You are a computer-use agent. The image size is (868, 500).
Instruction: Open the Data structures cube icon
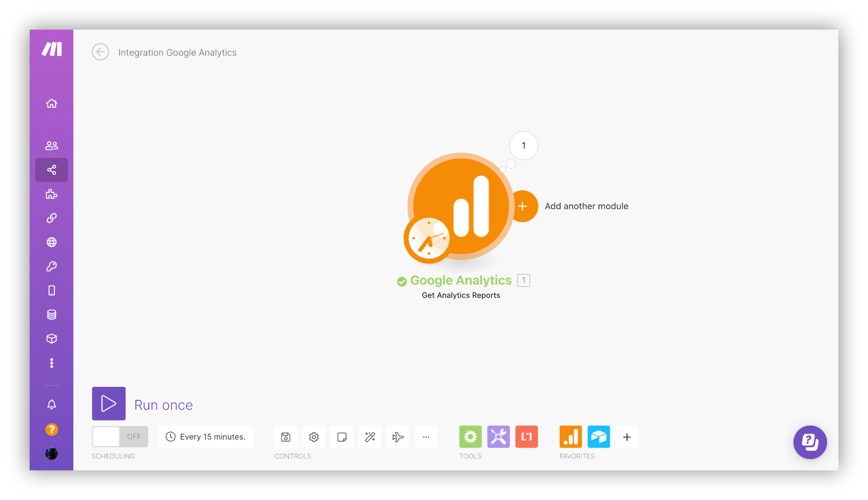tap(52, 339)
